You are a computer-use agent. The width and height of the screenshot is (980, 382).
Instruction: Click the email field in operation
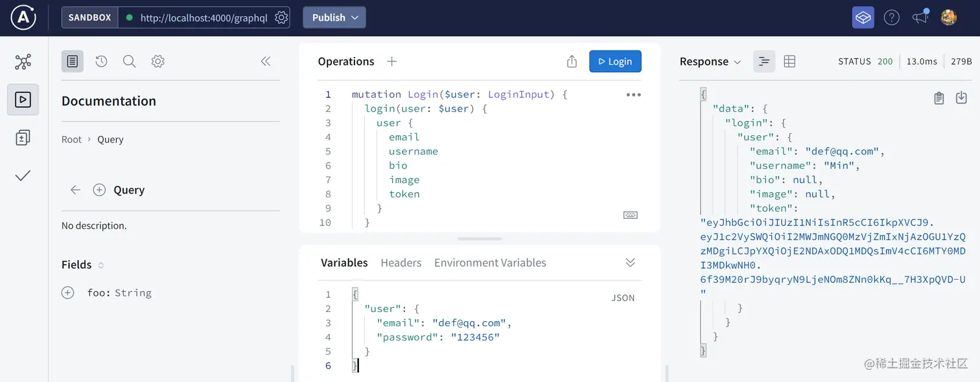pyautogui.click(x=404, y=137)
